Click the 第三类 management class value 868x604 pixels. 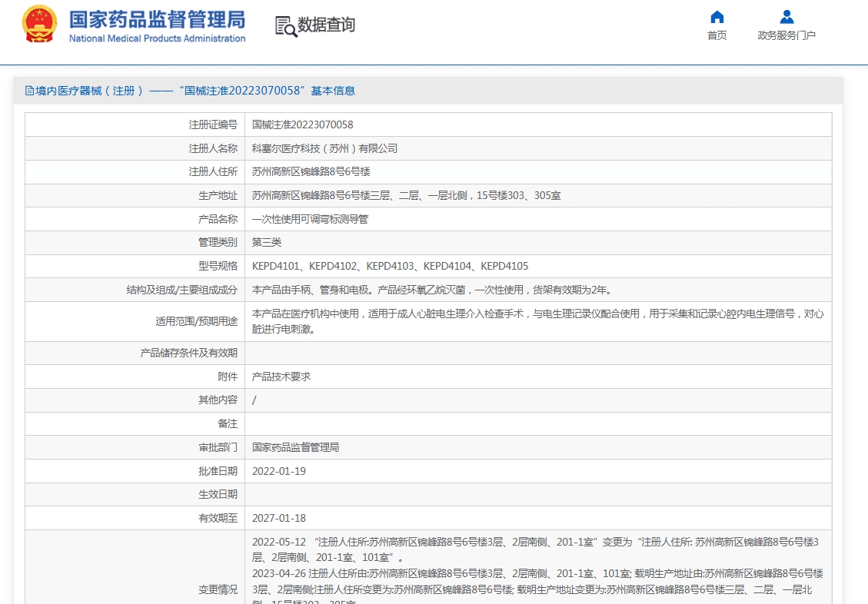pyautogui.click(x=267, y=242)
